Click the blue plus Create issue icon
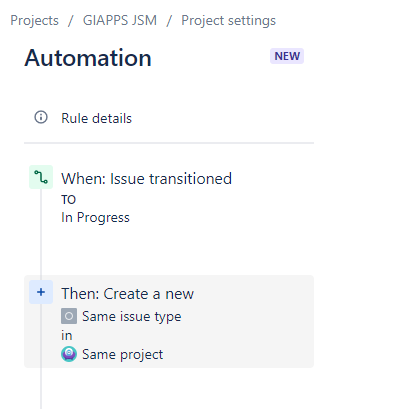This screenshot has width=417, height=409. point(41,292)
